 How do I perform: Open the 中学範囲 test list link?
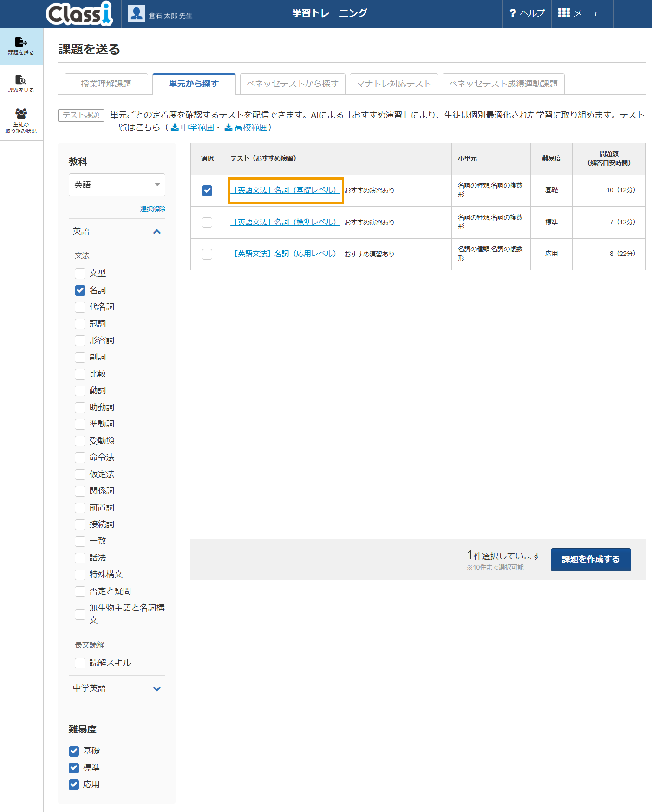click(x=197, y=127)
